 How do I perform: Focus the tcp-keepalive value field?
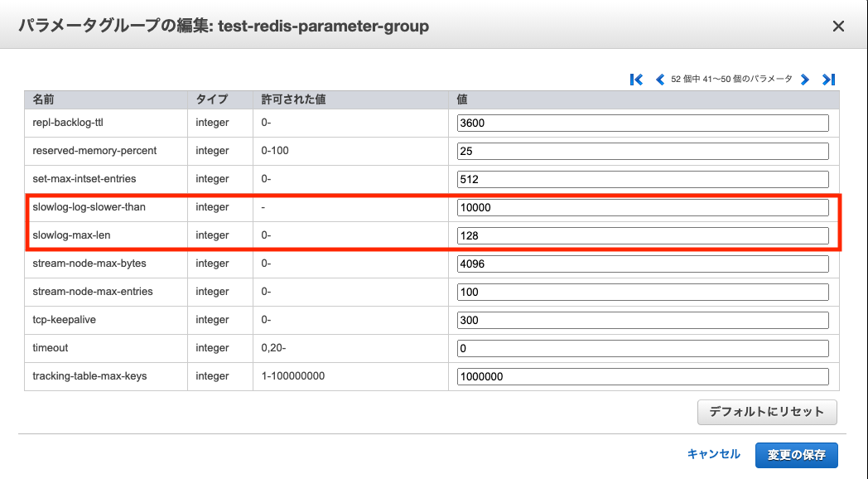(x=643, y=320)
